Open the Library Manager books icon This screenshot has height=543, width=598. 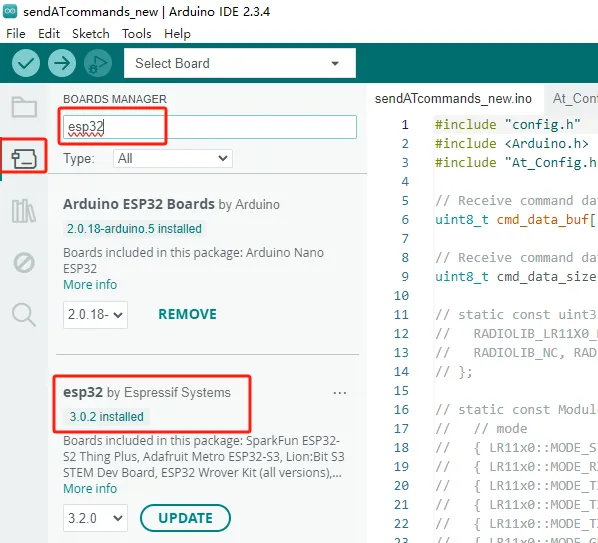[24, 211]
